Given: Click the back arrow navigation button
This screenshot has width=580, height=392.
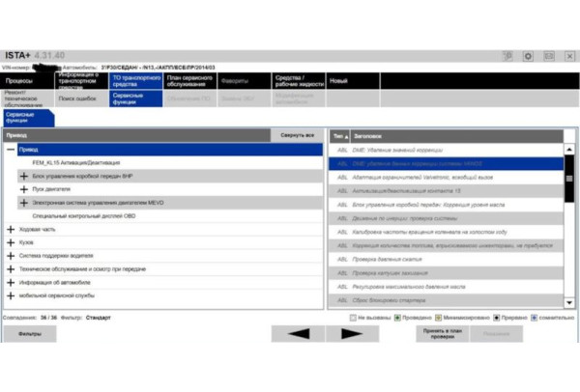Looking at the screenshot, I should click(x=299, y=333).
